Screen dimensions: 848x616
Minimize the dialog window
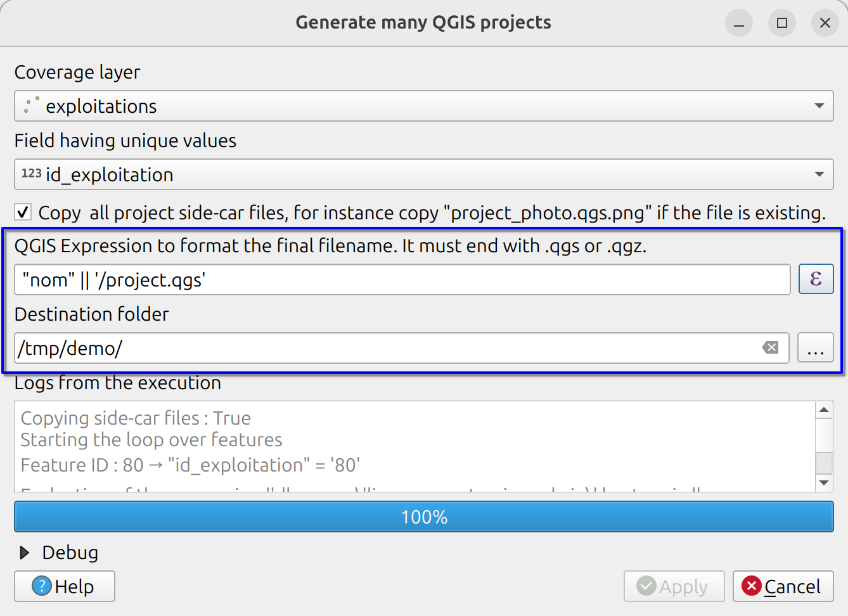tap(739, 23)
